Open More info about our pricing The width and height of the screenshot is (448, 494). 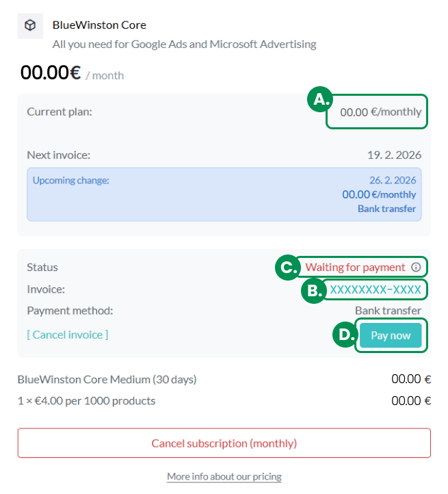point(224,476)
